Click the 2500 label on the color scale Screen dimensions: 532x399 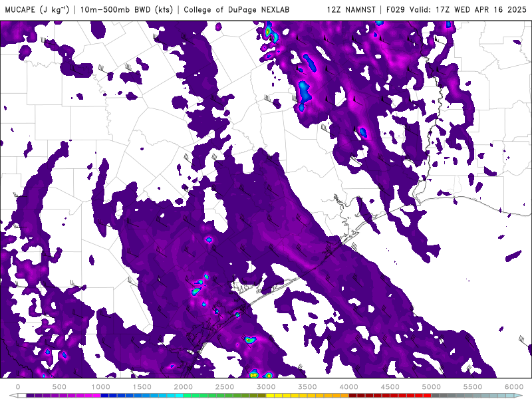pos(225,387)
